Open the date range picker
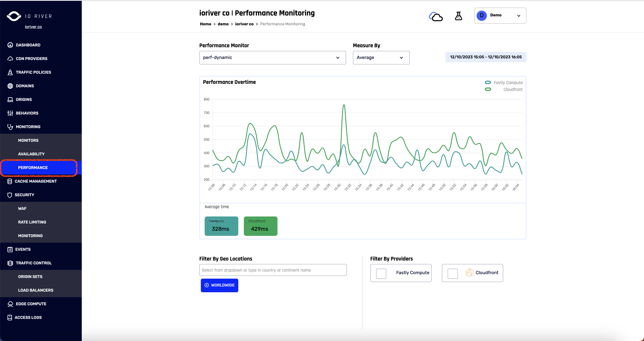 click(x=486, y=57)
